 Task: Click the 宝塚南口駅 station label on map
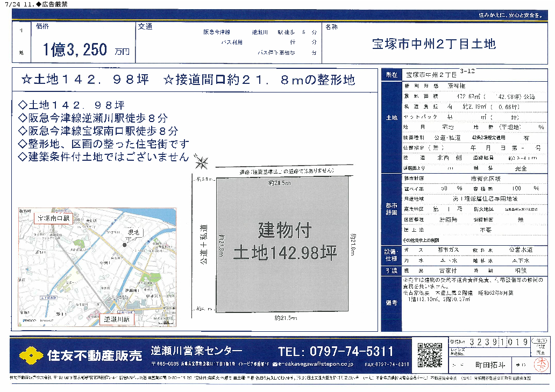[x=52, y=219]
